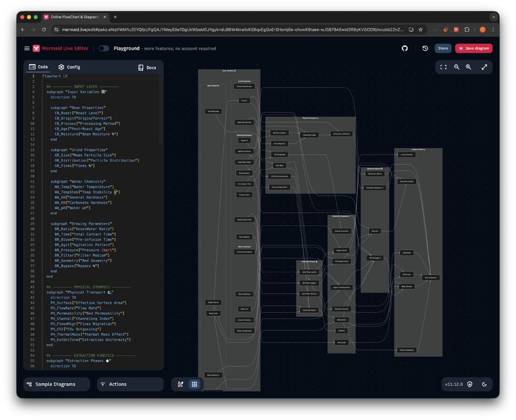Viewport: 516px width, 420px height.
Task: Switch to the Config tab
Action: [x=69, y=67]
